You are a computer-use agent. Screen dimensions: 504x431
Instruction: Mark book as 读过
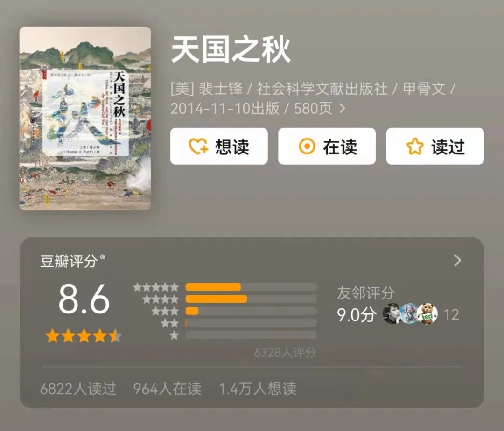(435, 146)
